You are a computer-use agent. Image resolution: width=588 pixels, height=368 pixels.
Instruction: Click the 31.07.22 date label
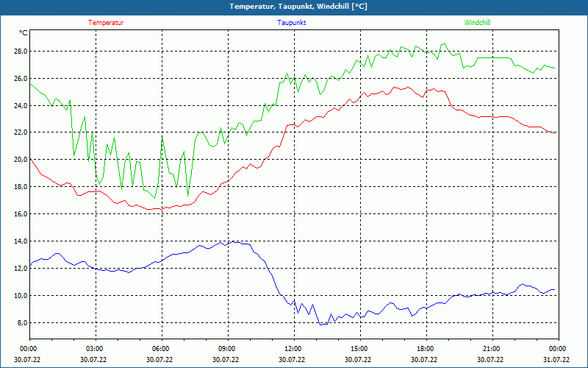pyautogui.click(x=556, y=359)
